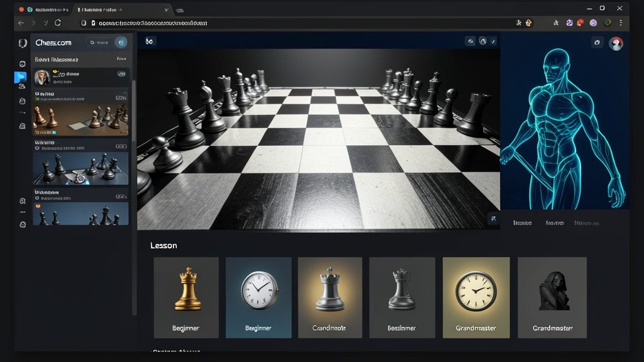644x362 pixels.
Task: Open the browser three-dot menu
Action: tap(621, 23)
